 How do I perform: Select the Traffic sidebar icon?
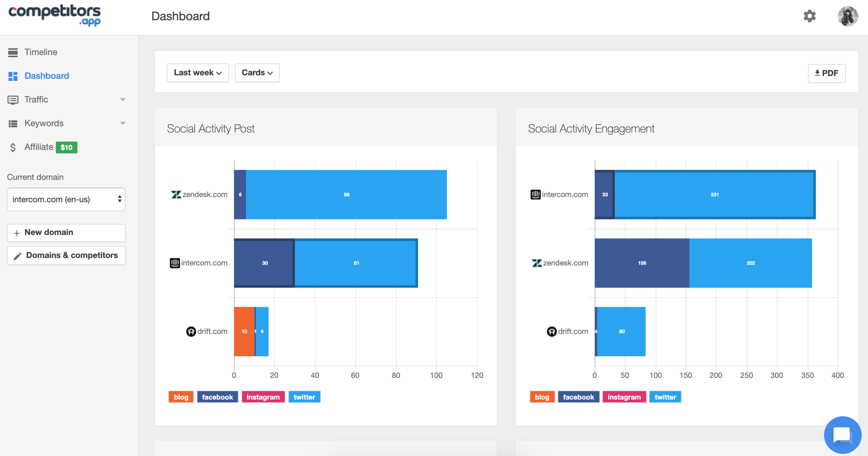click(13, 99)
